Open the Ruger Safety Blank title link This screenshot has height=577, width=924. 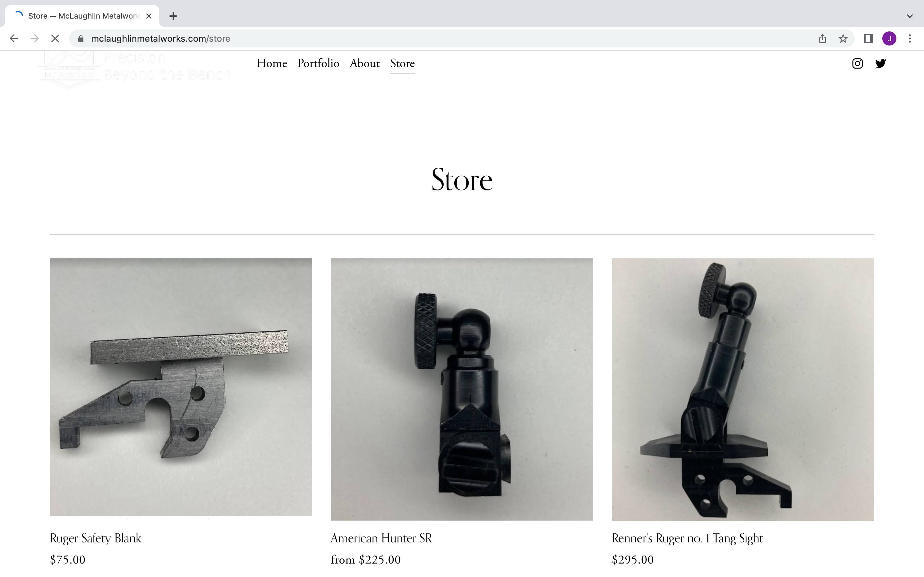(x=96, y=538)
